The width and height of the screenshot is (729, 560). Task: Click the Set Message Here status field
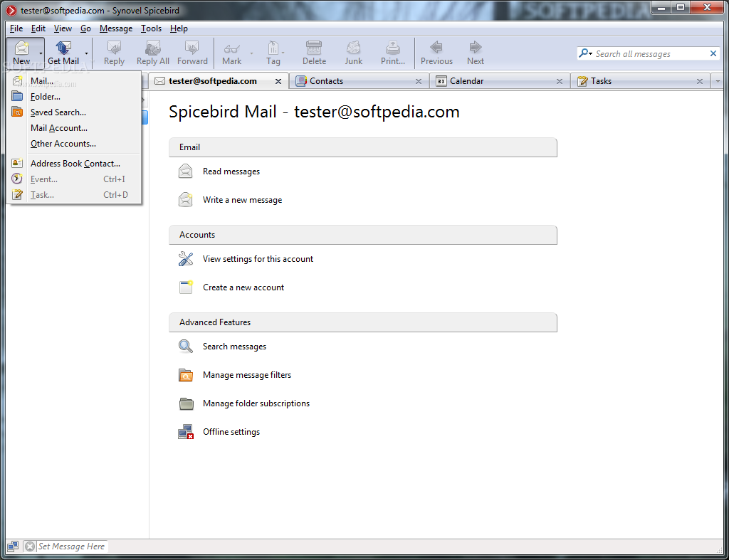(x=72, y=546)
